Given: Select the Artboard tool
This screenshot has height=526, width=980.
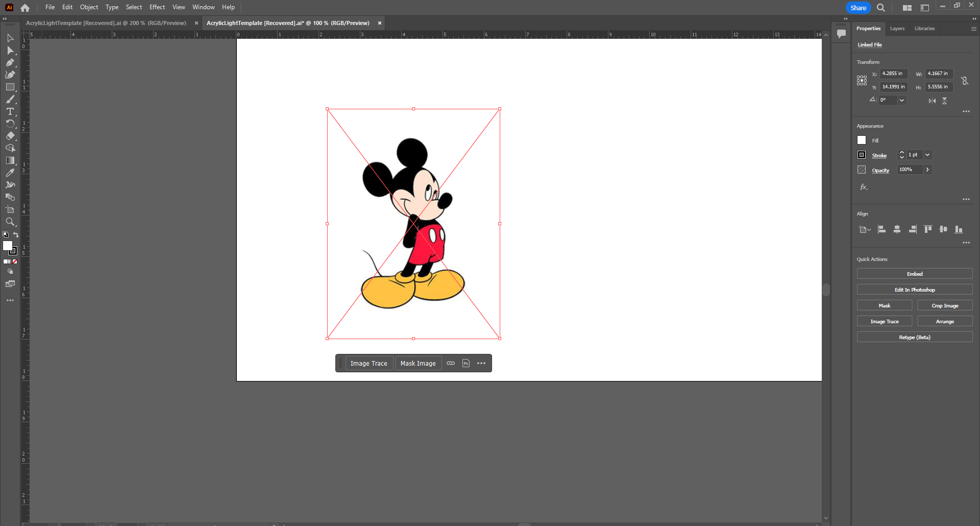Looking at the screenshot, I should pos(10,209).
